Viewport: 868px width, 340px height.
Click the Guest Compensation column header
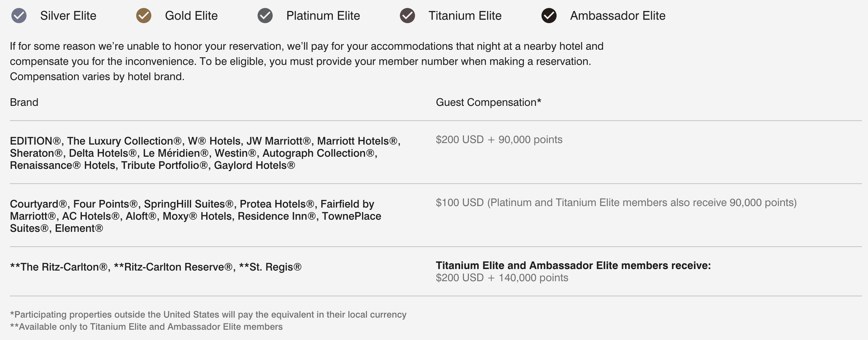488,102
